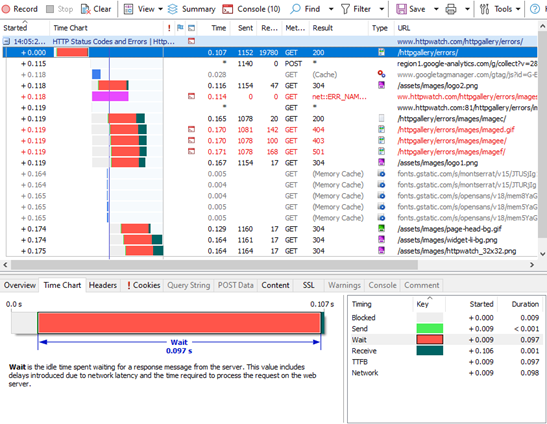Viewport: 547px width, 424px height.
Task: Click the flag column header icon
Action: tap(180, 28)
